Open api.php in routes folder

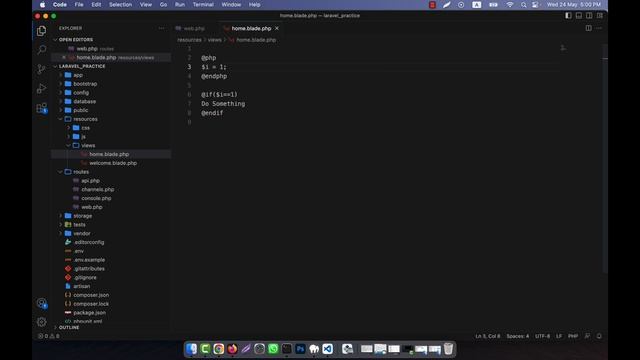(90, 180)
